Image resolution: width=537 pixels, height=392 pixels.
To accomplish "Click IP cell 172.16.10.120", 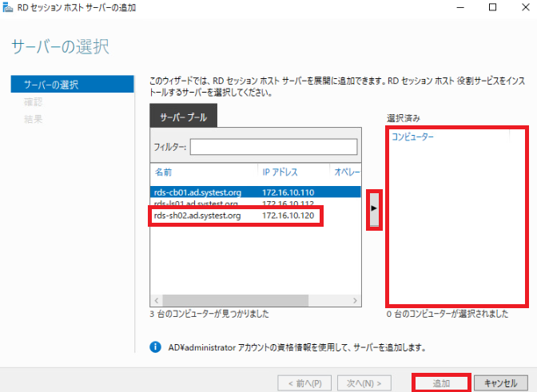I will [x=288, y=216].
